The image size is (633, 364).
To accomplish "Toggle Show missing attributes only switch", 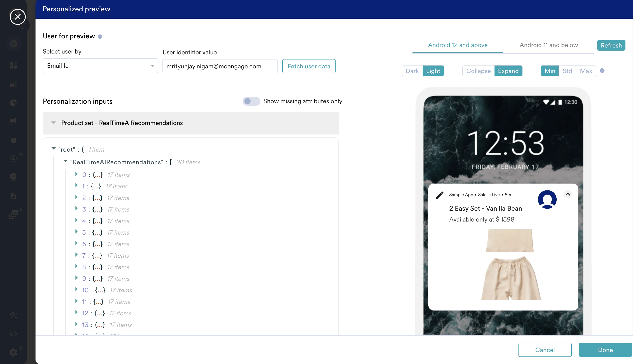I will (x=251, y=101).
